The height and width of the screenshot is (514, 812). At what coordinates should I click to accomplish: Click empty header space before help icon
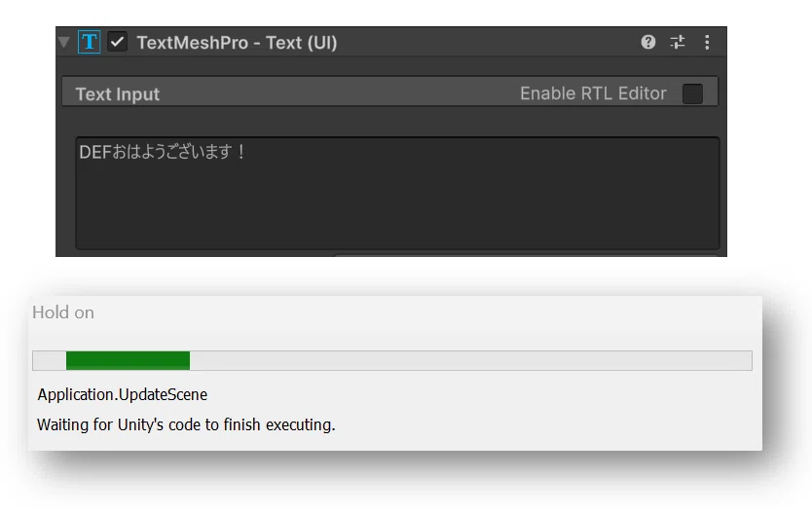point(487,42)
